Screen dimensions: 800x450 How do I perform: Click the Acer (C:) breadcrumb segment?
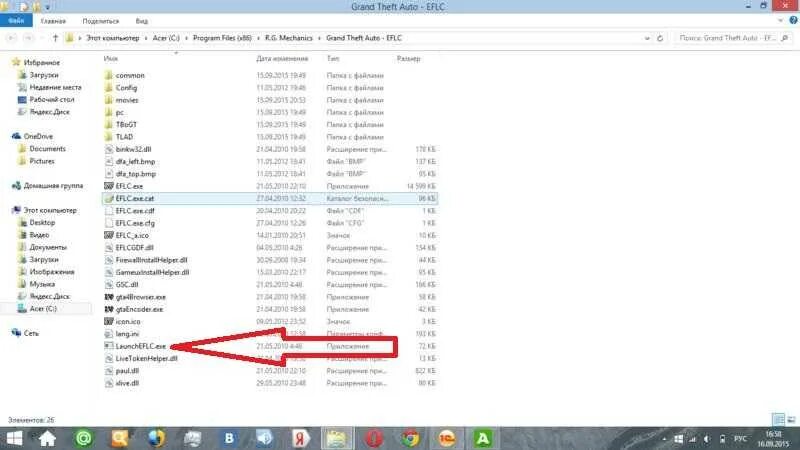[166, 38]
